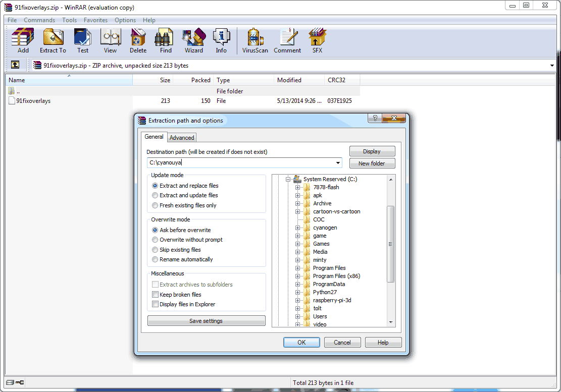The image size is (561, 392).
Task: Expand the minty tree node
Action: [x=297, y=260]
